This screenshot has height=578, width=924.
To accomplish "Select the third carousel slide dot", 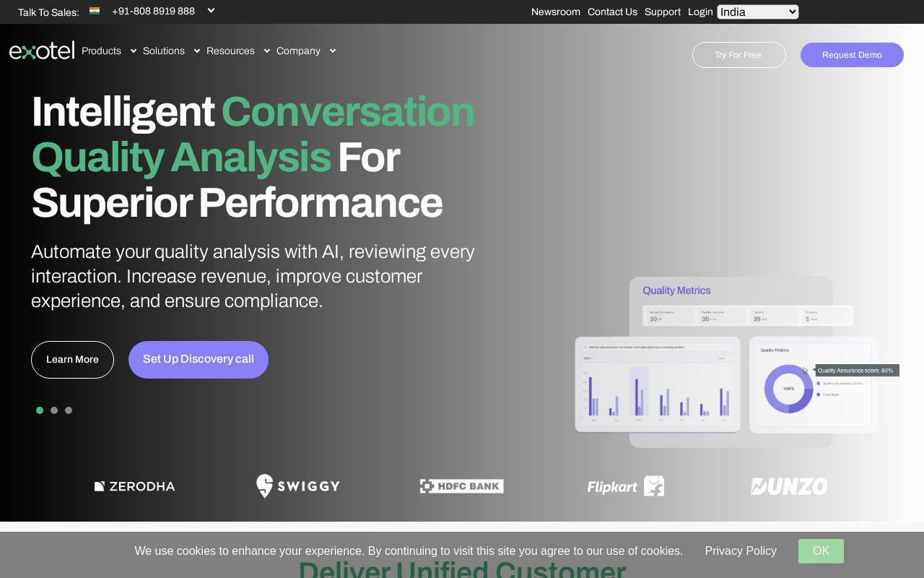I will (69, 410).
